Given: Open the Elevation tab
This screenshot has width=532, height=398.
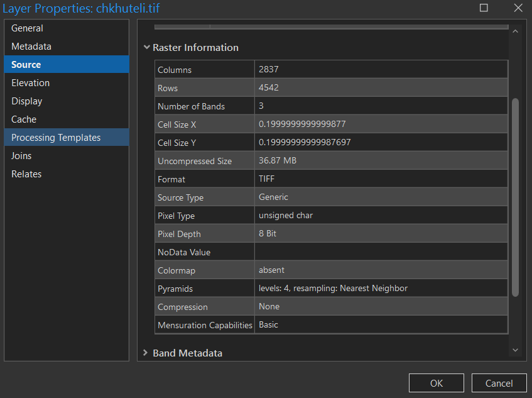Looking at the screenshot, I should point(30,83).
